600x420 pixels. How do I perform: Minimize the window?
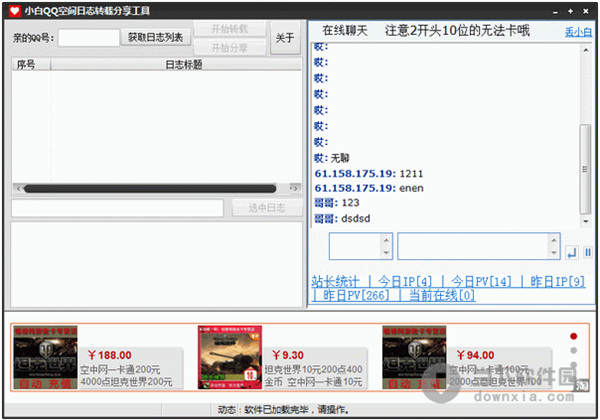(555, 11)
